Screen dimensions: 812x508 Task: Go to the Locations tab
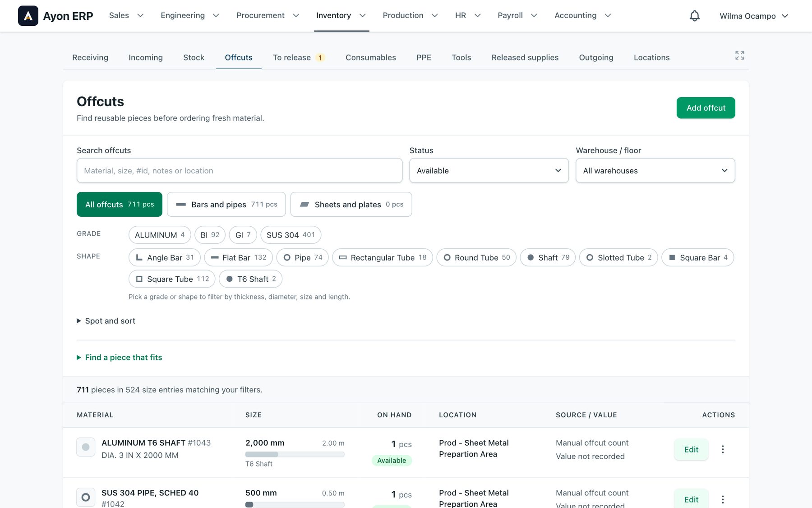pos(651,57)
